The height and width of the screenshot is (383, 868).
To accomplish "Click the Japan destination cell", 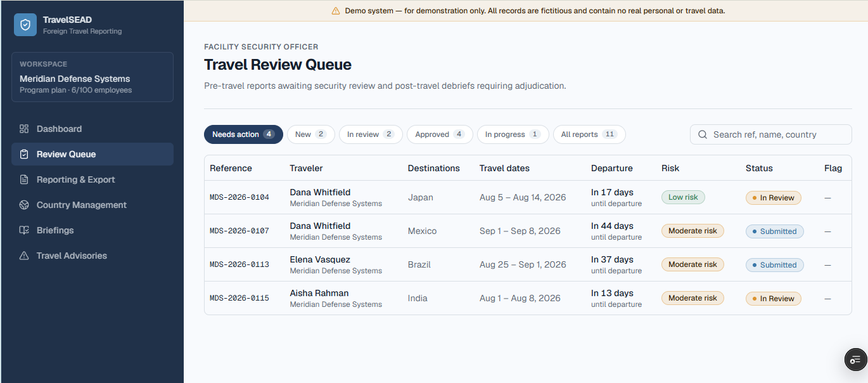I will tap(421, 197).
